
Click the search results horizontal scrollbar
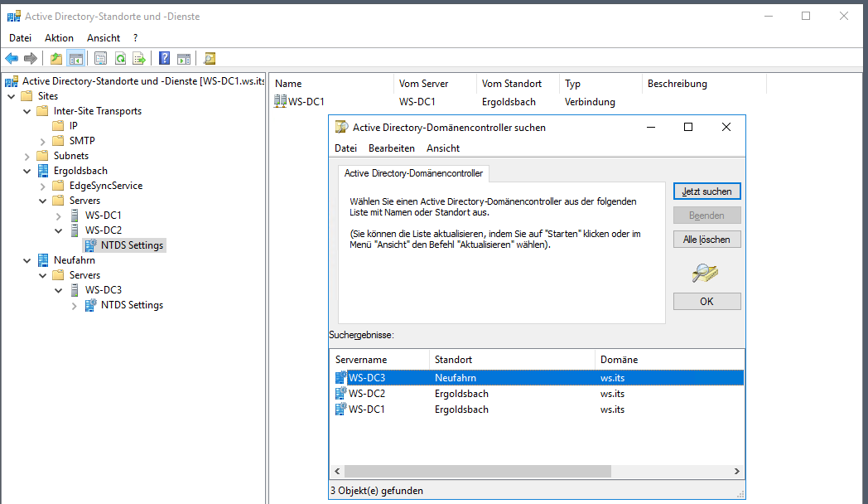(x=478, y=471)
